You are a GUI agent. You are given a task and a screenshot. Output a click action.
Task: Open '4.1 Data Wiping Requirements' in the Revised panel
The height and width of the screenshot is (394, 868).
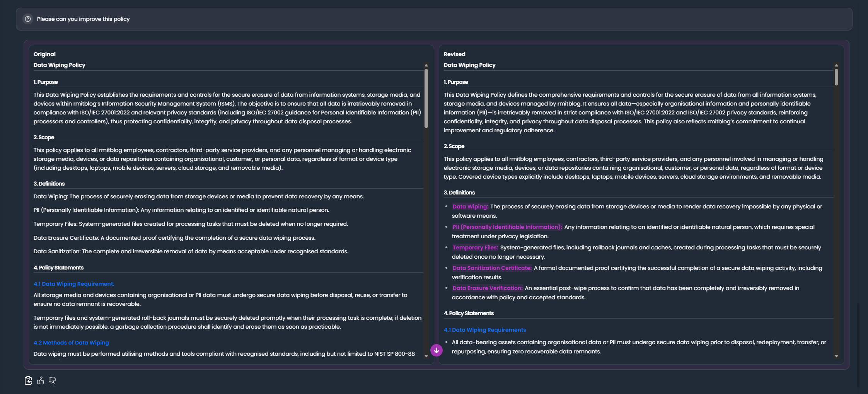(x=485, y=330)
